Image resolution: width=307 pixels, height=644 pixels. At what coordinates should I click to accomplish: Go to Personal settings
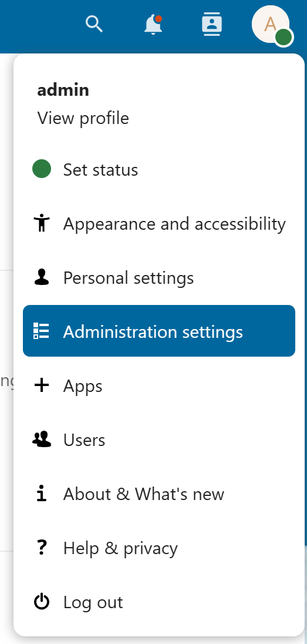159,278
